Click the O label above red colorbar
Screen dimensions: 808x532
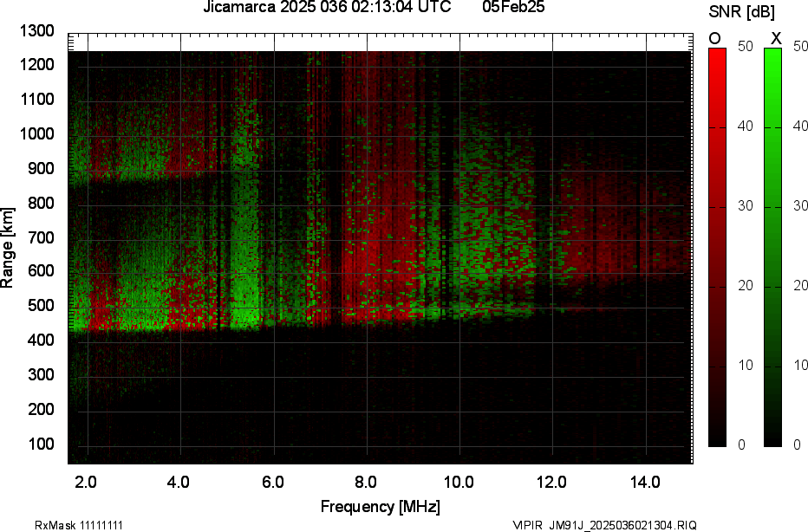coord(715,38)
